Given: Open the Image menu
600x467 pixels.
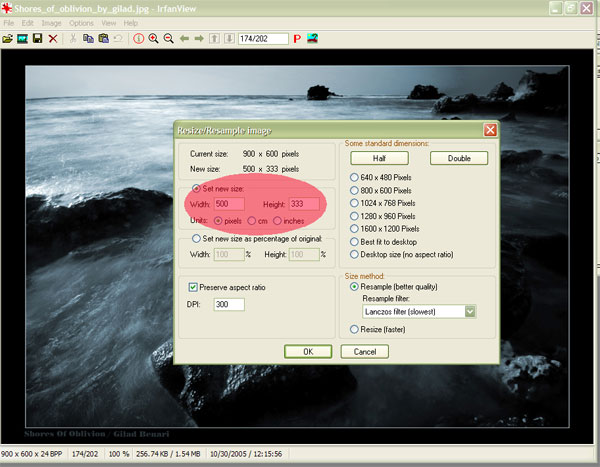Looking at the screenshot, I should (52, 23).
